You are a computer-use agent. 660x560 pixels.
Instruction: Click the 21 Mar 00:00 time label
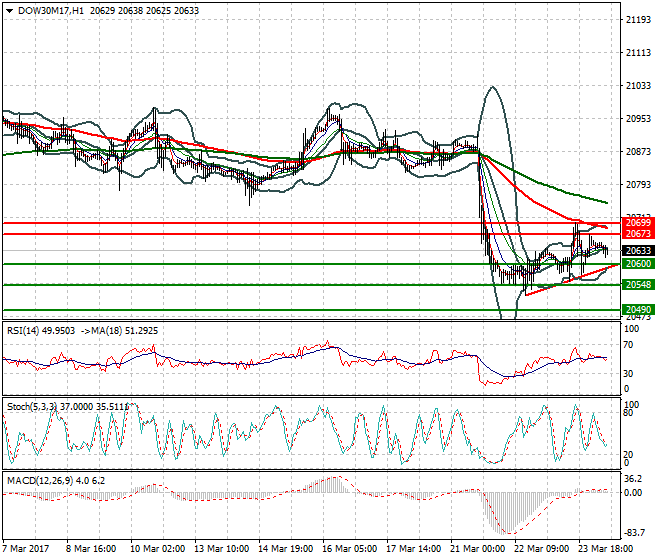tap(477, 549)
